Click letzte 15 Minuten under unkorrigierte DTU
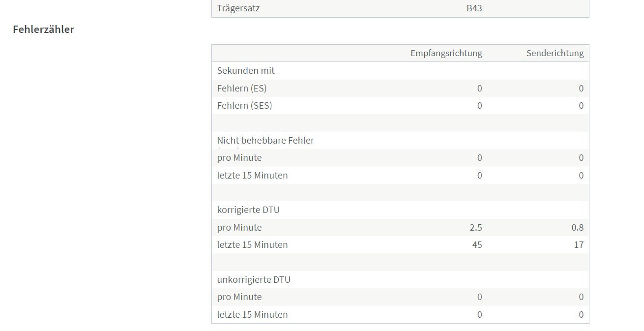This screenshot has height=331, width=644. coord(253,315)
